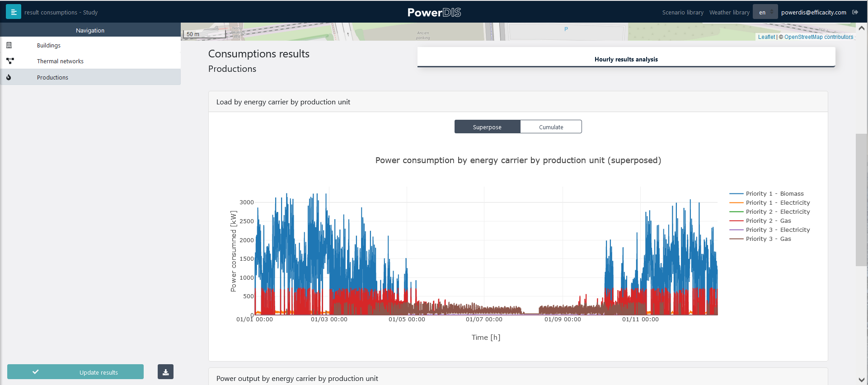Open the Scenario library link
868x385 pixels.
683,12
